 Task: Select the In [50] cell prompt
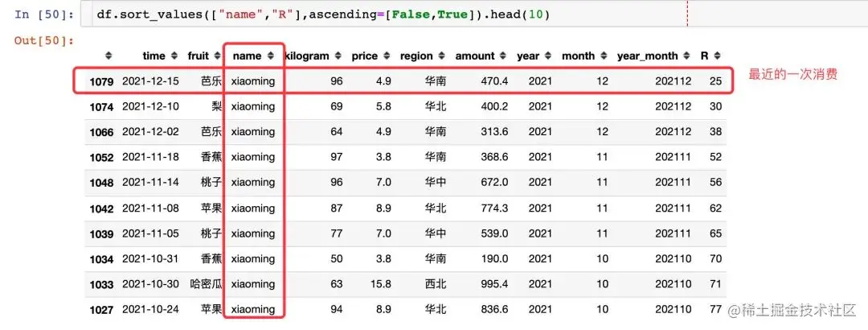click(44, 14)
